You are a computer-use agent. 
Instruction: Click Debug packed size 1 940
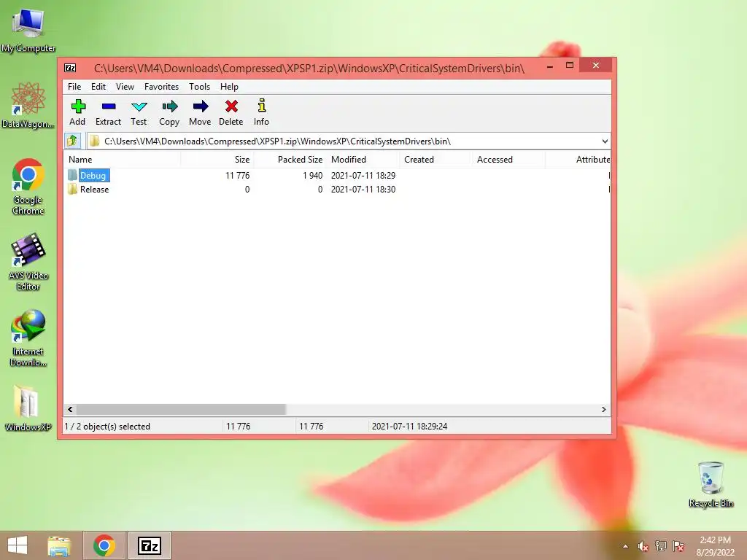312,175
